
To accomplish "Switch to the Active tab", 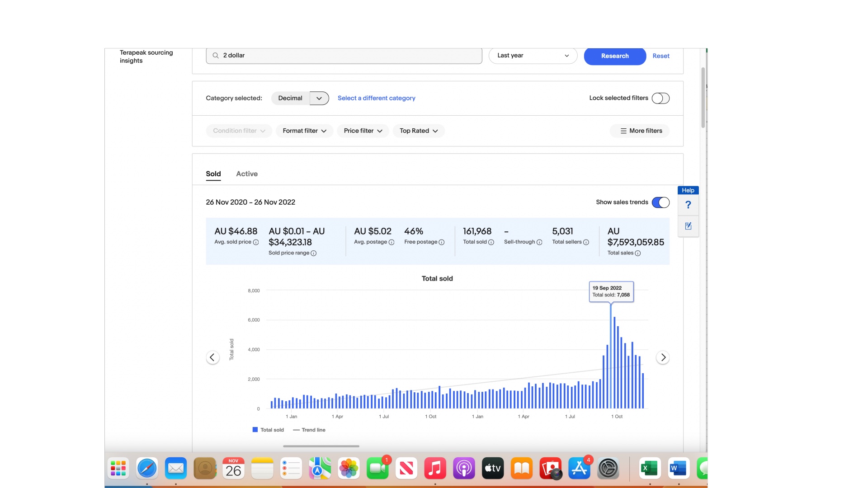I will [247, 174].
